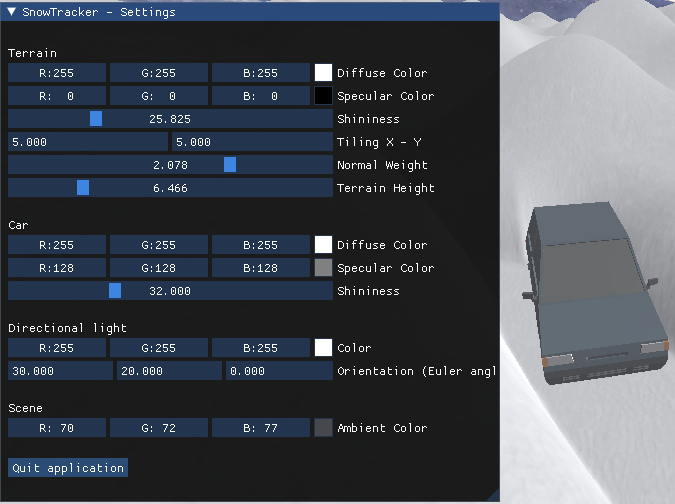Open the Car Diffuse Color white swatch
The image size is (675, 504).
coord(323,245)
